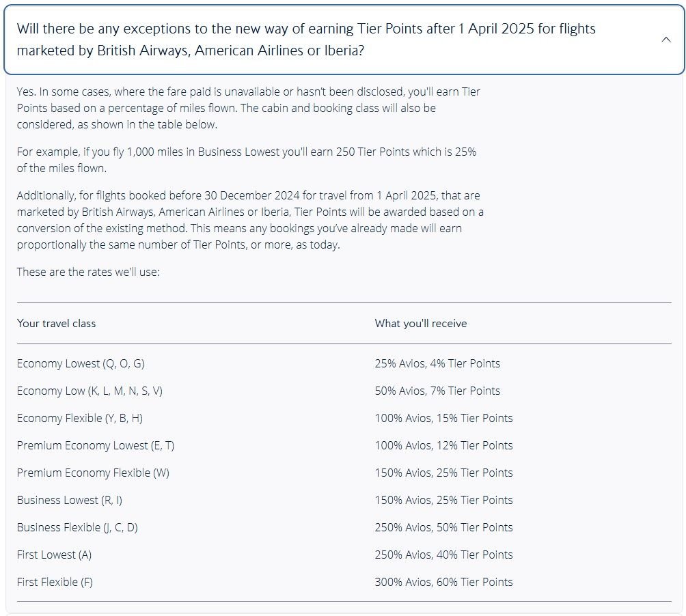This screenshot has height=616, width=686.
Task: Click the '250% Avios, 50% Tier Points' value
Action: (443, 527)
